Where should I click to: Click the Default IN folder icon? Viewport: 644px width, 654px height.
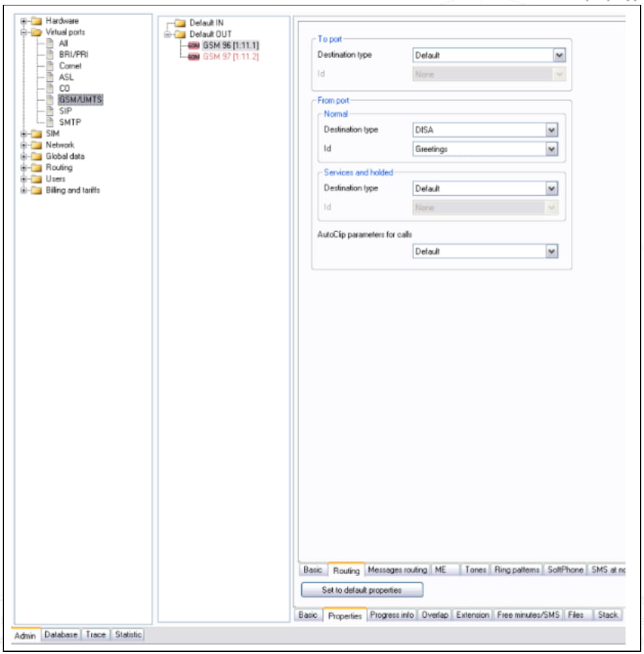click(180, 23)
